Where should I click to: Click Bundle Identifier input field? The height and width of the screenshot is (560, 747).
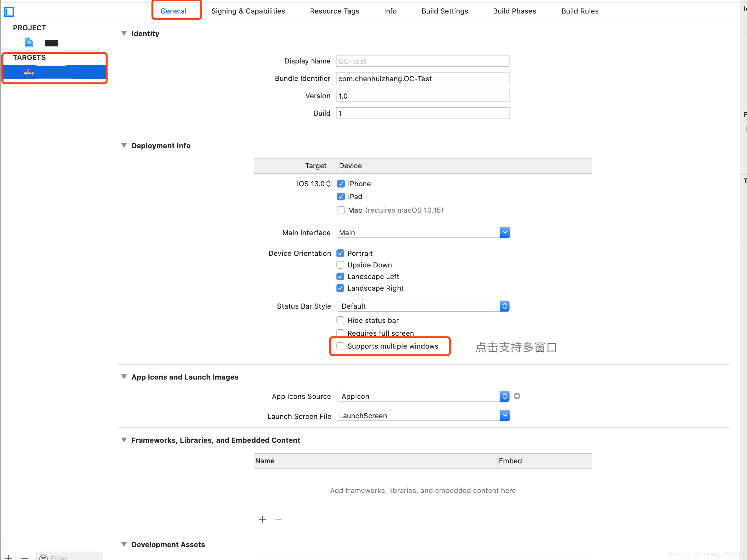point(422,78)
